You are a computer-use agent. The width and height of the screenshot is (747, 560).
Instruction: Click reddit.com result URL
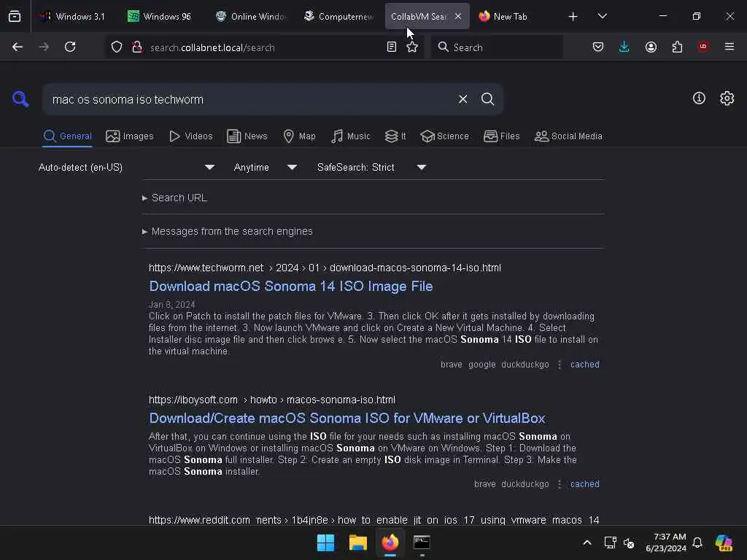(x=373, y=519)
